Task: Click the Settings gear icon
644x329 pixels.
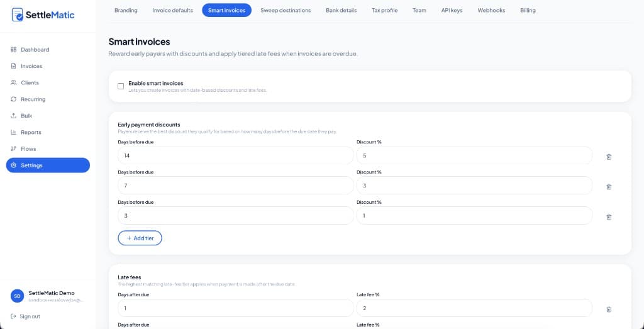Action: (13, 165)
